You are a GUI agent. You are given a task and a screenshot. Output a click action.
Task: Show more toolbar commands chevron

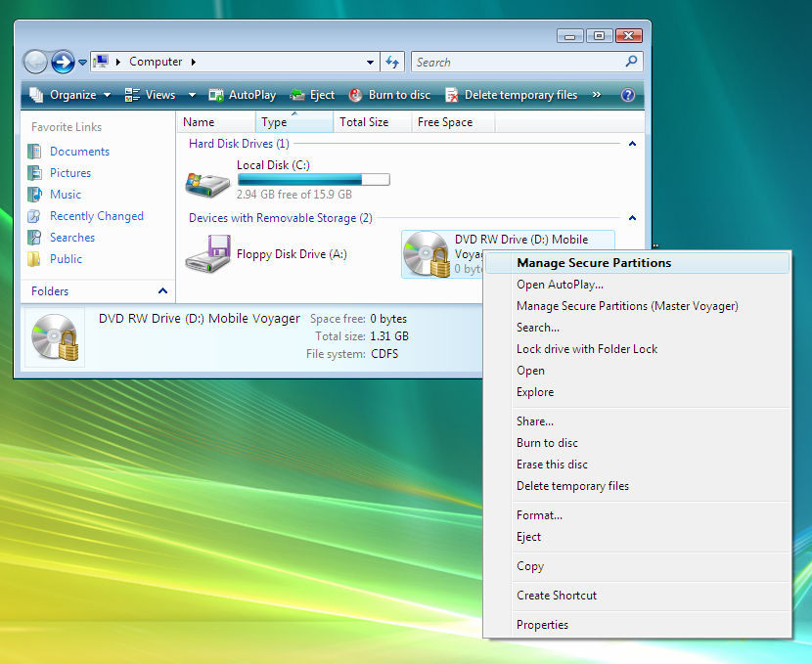click(597, 94)
